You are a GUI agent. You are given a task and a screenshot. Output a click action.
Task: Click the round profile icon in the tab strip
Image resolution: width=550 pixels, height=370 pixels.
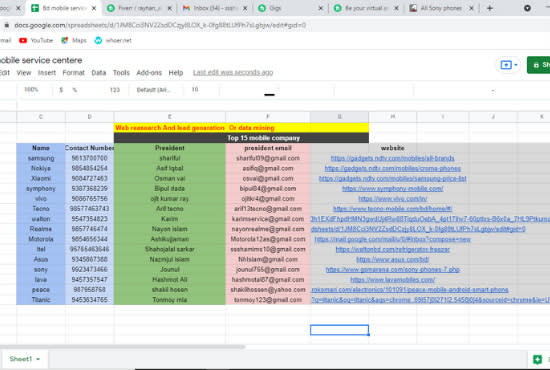tap(527, 8)
